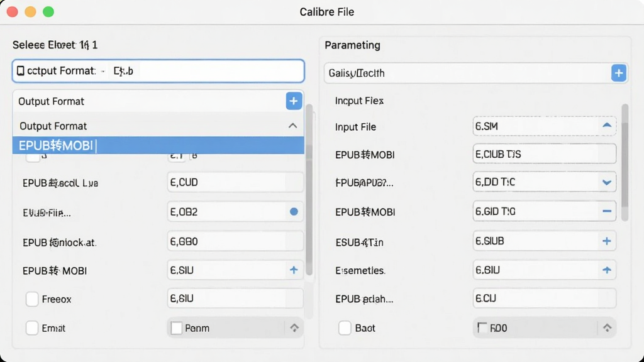Click the blue plus button next to GalisyTeclth
644x362 pixels.
click(619, 73)
